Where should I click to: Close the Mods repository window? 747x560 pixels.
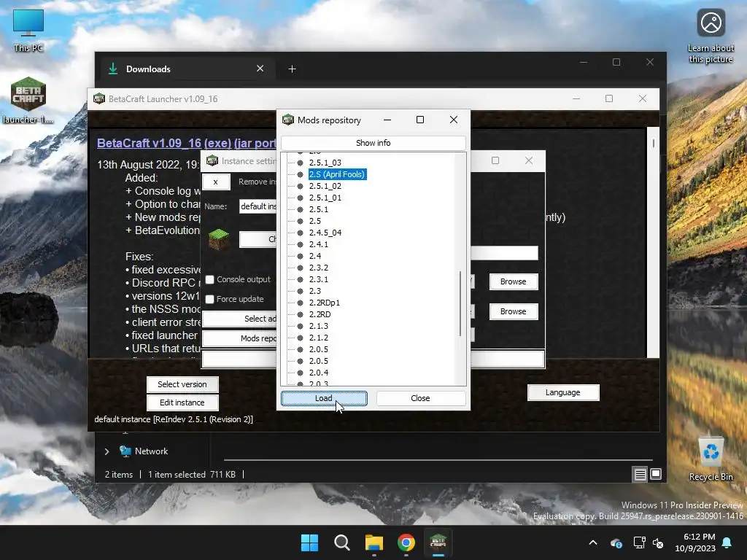[454, 120]
